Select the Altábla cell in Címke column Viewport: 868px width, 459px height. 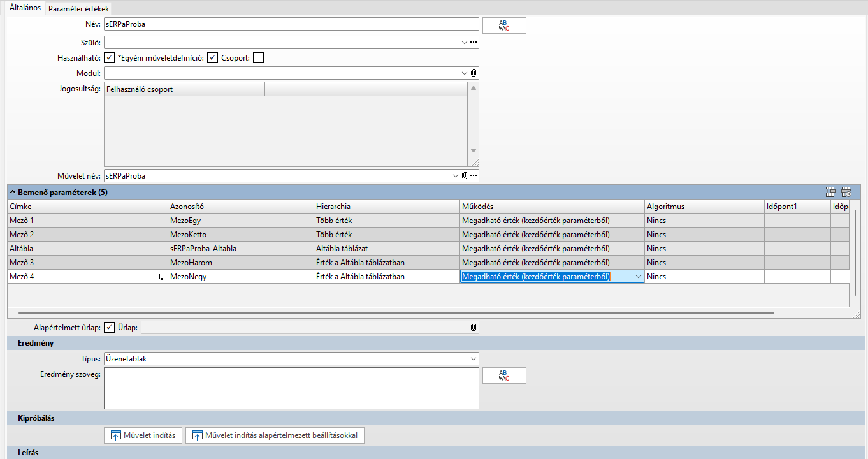(88, 249)
